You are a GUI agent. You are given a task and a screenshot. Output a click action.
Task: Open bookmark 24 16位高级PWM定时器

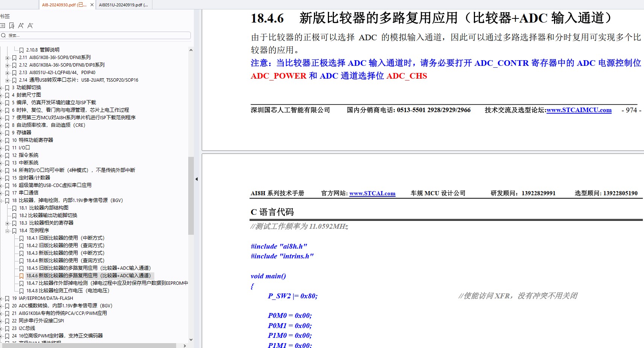click(57, 336)
